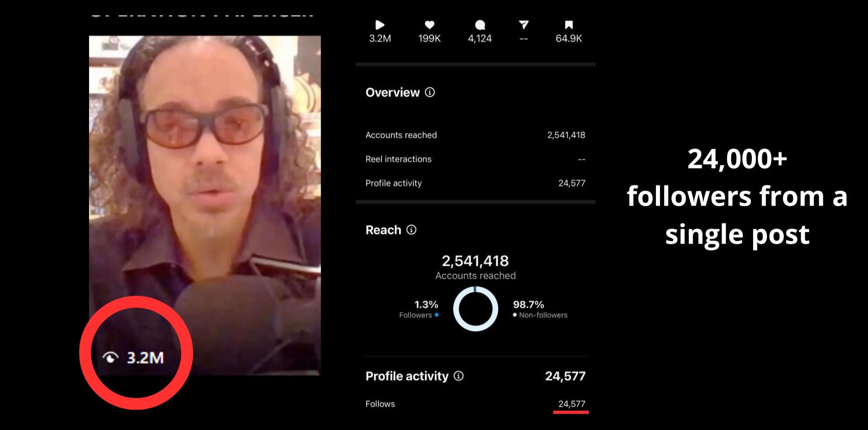Click the 98.7% Non-followers label

point(540,309)
